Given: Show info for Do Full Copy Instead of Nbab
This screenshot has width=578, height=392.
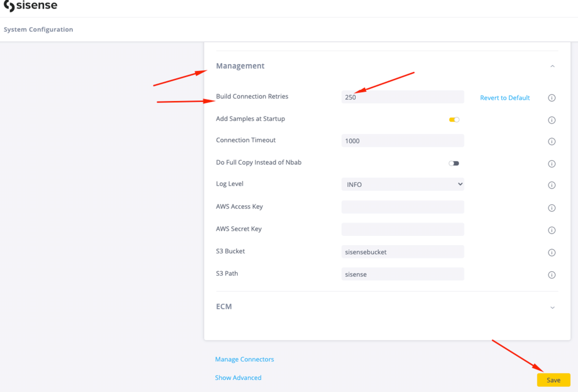Looking at the screenshot, I should click(x=551, y=164).
